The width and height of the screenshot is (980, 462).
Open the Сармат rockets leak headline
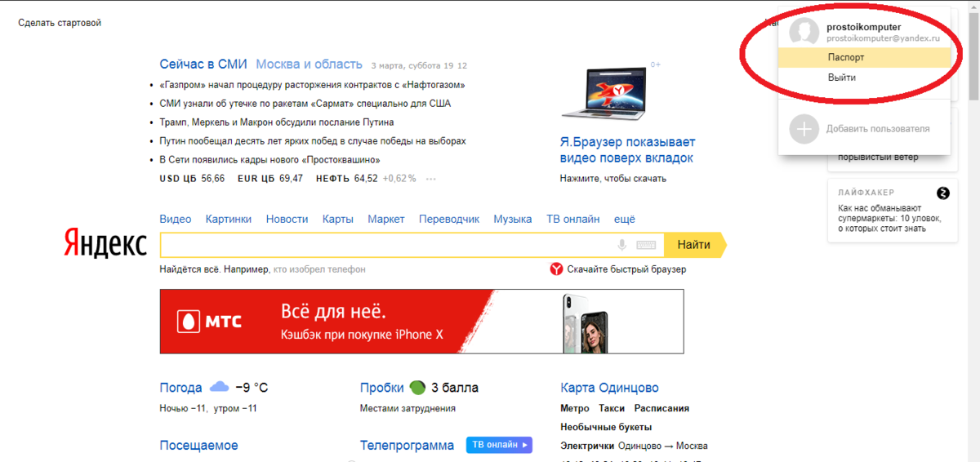[x=305, y=104]
